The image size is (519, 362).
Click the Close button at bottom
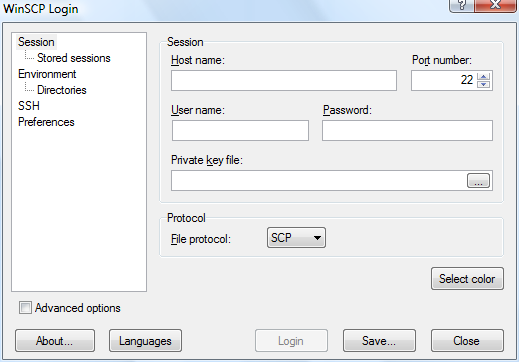[x=467, y=341]
